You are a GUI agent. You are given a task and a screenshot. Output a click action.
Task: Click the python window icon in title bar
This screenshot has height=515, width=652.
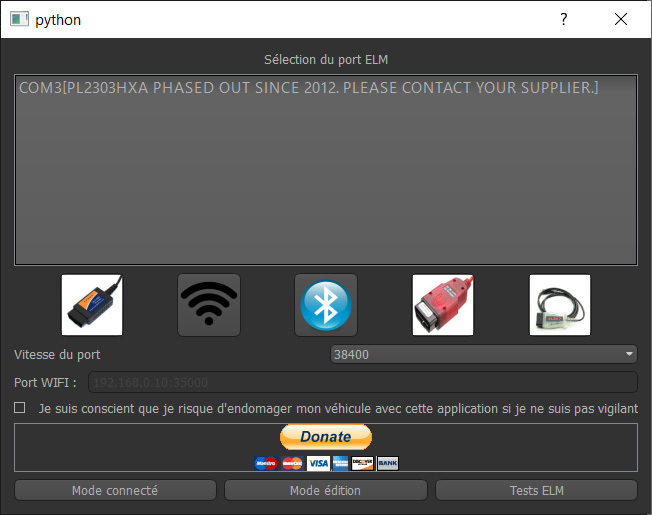(19, 19)
